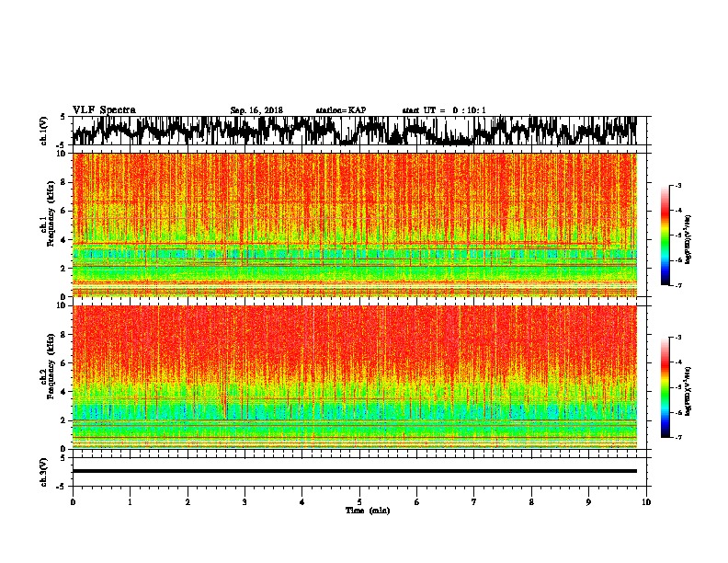Screen dimensions: 728x563
Task: Click time axis tick label "10"
Action: click(646, 502)
